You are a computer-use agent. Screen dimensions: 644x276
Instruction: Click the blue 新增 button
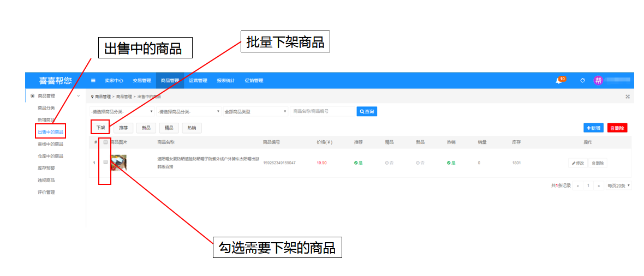(593, 128)
